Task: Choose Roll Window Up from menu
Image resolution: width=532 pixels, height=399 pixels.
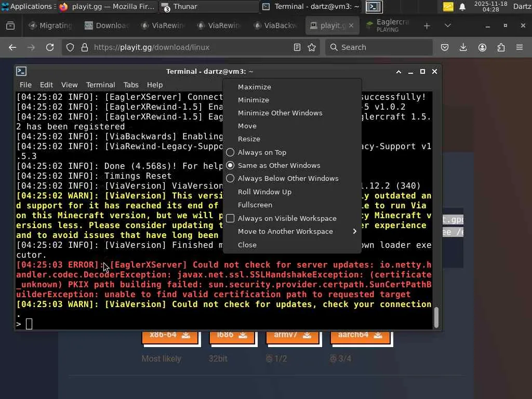Action: 264,192
